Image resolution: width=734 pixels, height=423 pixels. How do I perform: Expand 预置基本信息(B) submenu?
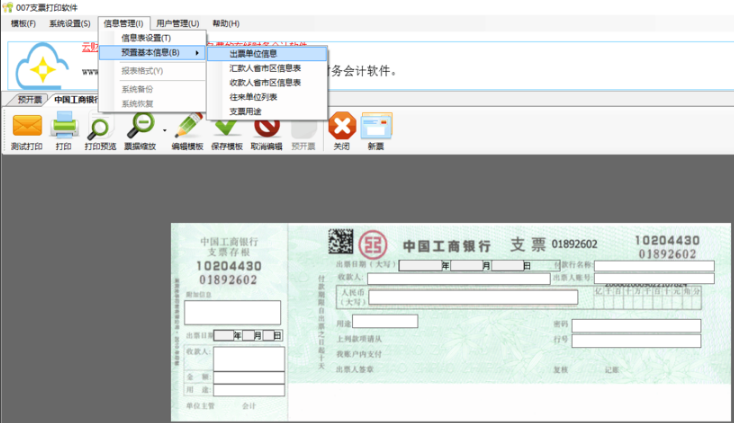(x=153, y=52)
